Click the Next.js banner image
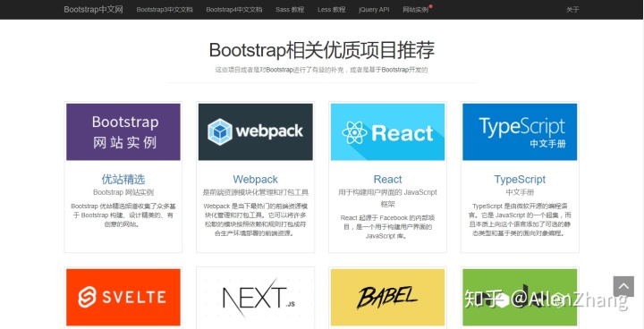644x329 pixels. [x=256, y=297]
